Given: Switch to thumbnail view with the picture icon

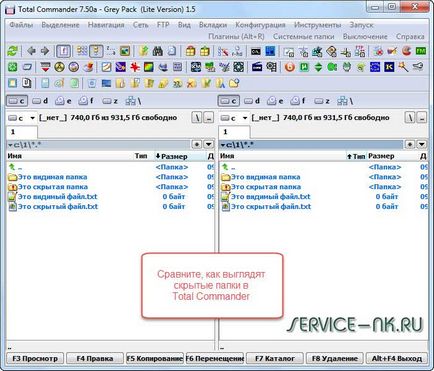Looking at the screenshot, I should point(125,51).
